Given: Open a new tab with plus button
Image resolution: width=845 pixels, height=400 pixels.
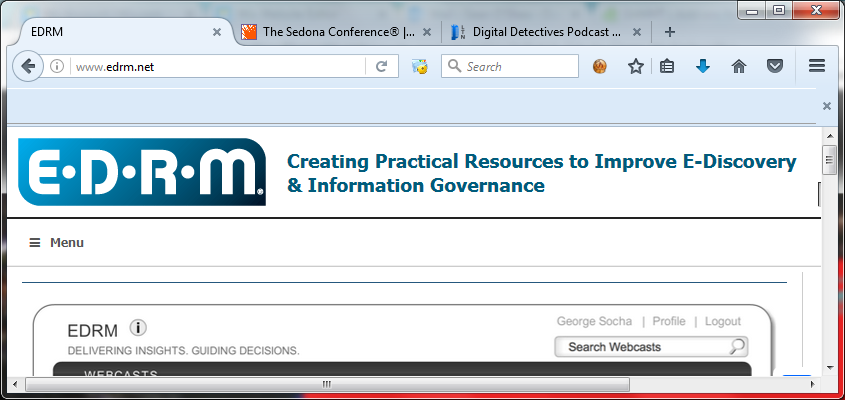Looking at the screenshot, I should point(669,32).
